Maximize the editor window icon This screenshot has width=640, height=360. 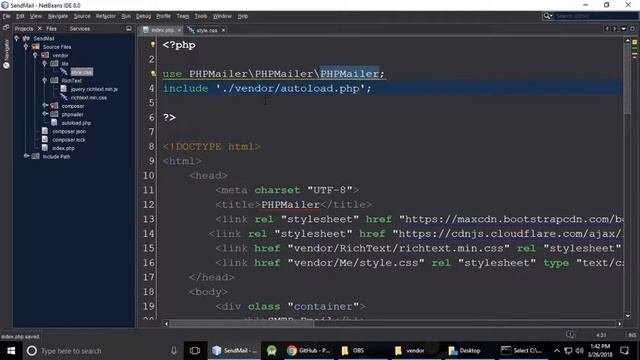point(632,29)
